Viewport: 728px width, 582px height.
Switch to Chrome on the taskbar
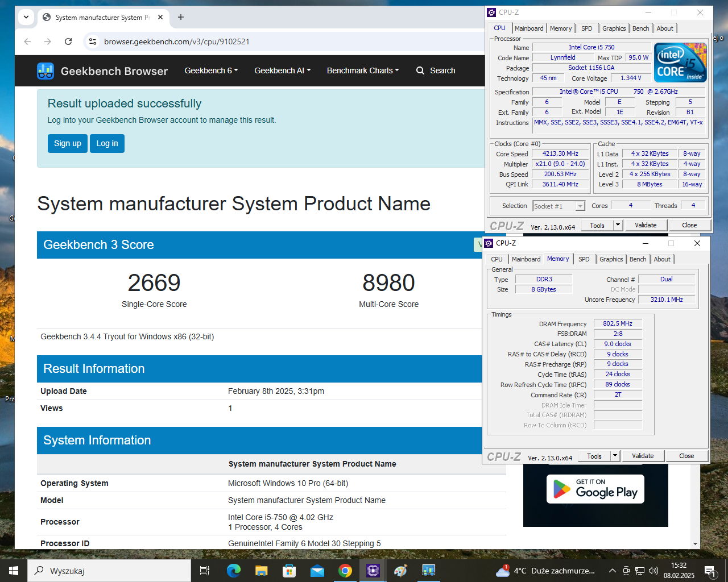345,571
